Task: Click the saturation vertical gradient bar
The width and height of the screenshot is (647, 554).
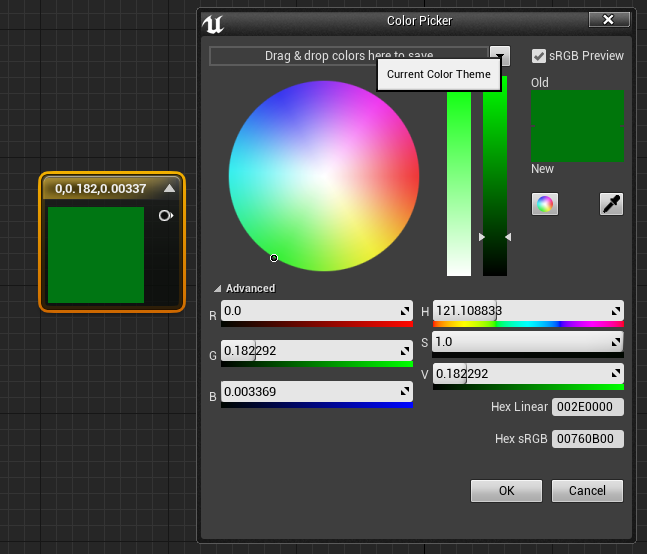Action: [459, 184]
